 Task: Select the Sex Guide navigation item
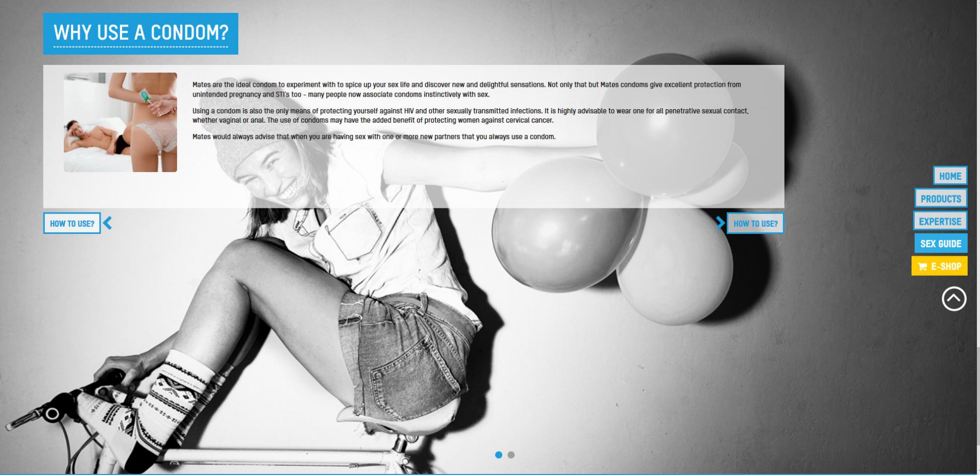[940, 244]
